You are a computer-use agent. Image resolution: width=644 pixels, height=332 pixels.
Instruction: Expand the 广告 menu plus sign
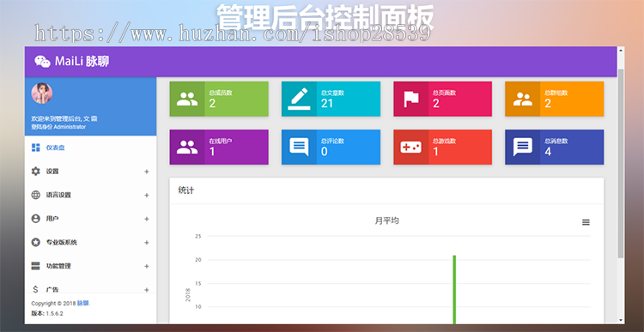click(x=147, y=290)
